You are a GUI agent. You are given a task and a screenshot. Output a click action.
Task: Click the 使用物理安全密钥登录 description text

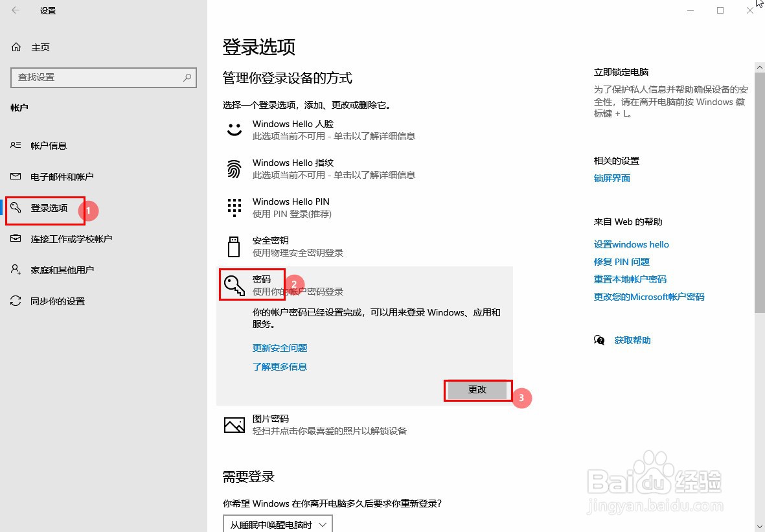click(297, 253)
